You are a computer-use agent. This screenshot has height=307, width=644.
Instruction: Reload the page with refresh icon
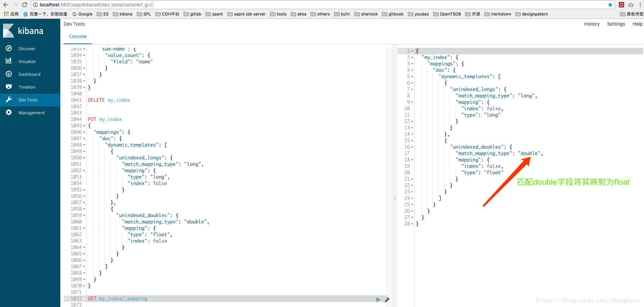pyautogui.click(x=25, y=5)
